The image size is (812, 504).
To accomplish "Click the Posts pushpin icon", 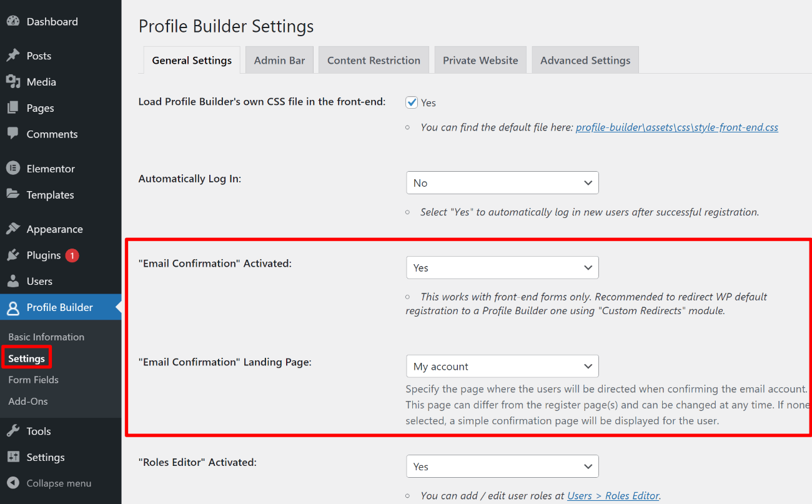I will [13, 56].
